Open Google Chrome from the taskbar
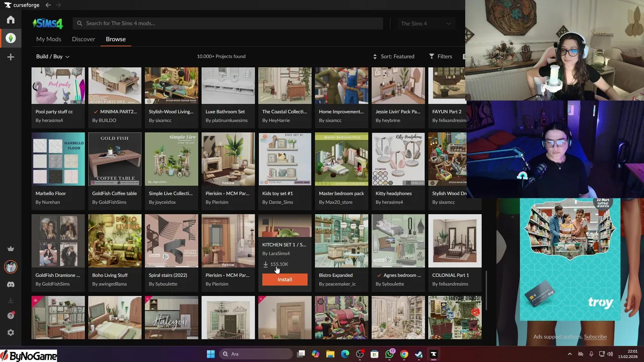Viewport: 644px width, 362px height. point(404,354)
